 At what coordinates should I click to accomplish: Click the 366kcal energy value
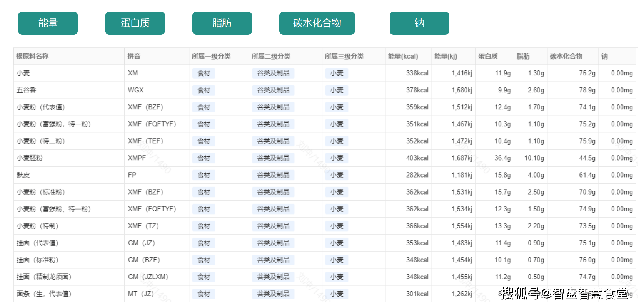pos(417,226)
